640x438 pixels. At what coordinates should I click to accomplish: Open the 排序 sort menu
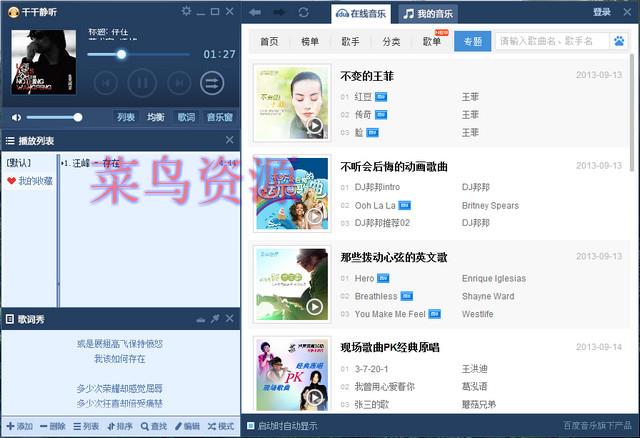coord(120,426)
